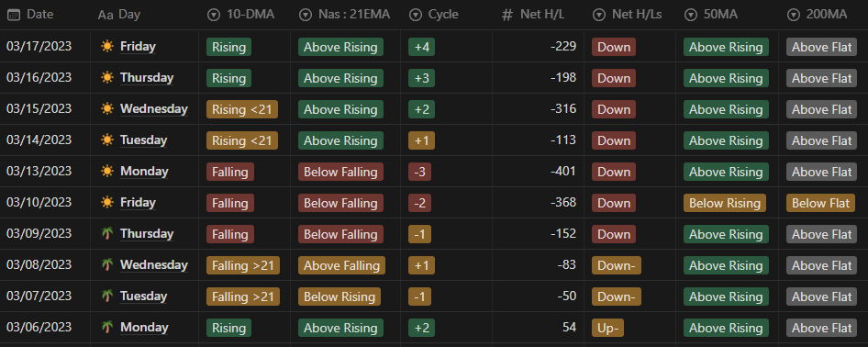Open the Tuesday page for 03/14/2023

tap(143, 140)
